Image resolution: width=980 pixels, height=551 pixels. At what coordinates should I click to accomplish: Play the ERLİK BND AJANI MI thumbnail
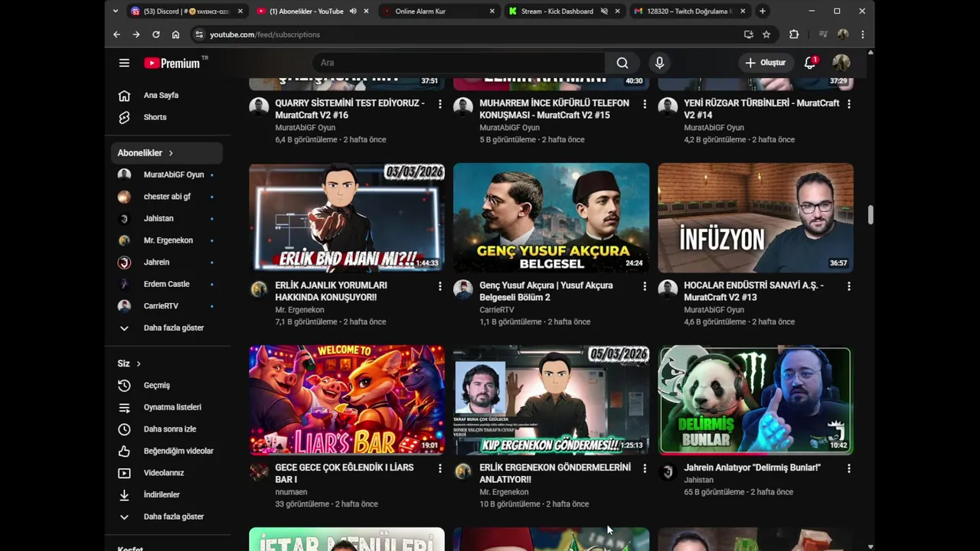pyautogui.click(x=347, y=217)
